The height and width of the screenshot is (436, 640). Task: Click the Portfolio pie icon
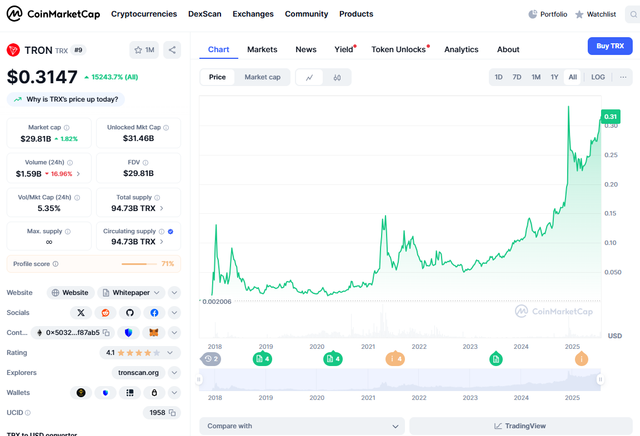click(533, 14)
